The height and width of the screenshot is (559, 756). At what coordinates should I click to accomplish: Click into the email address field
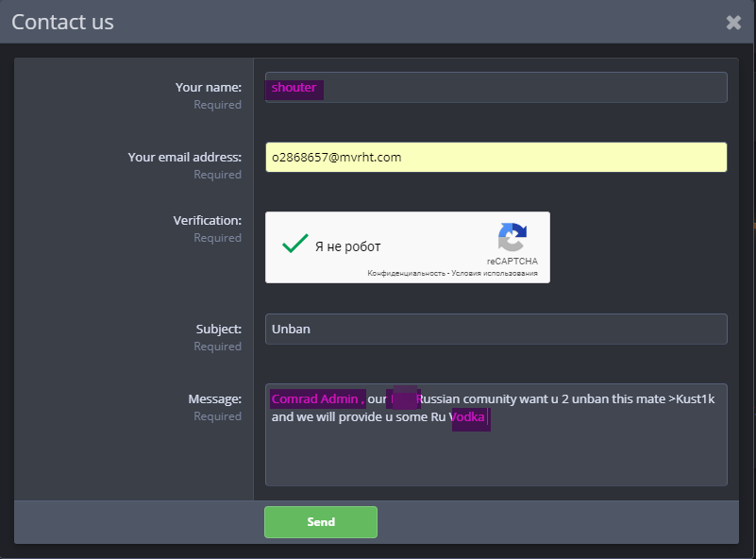click(496, 158)
